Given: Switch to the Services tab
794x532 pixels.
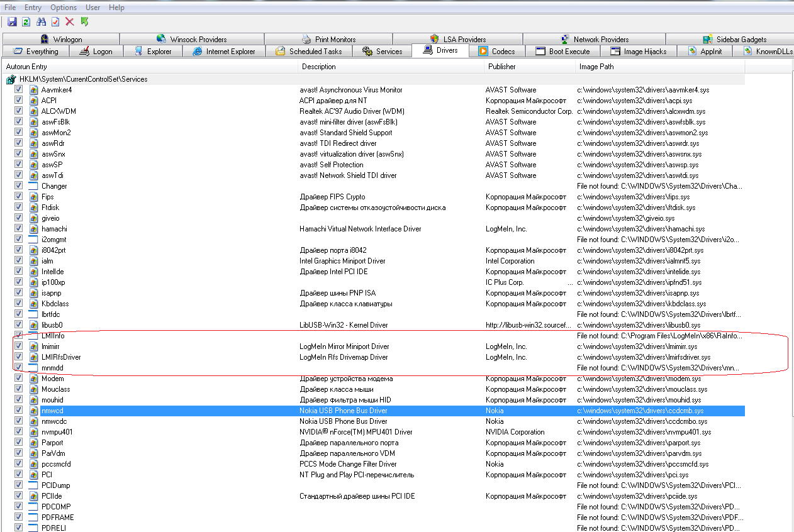Looking at the screenshot, I should pyautogui.click(x=383, y=52).
